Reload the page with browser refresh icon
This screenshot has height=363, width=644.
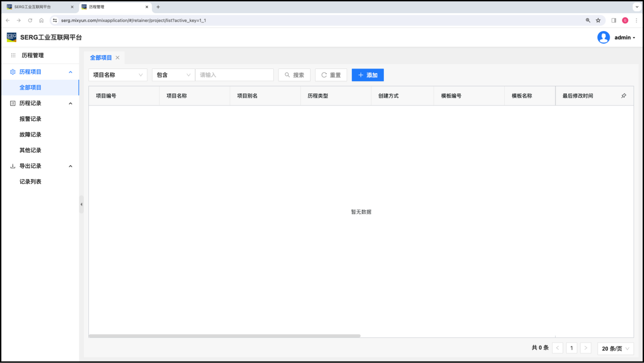click(x=30, y=20)
